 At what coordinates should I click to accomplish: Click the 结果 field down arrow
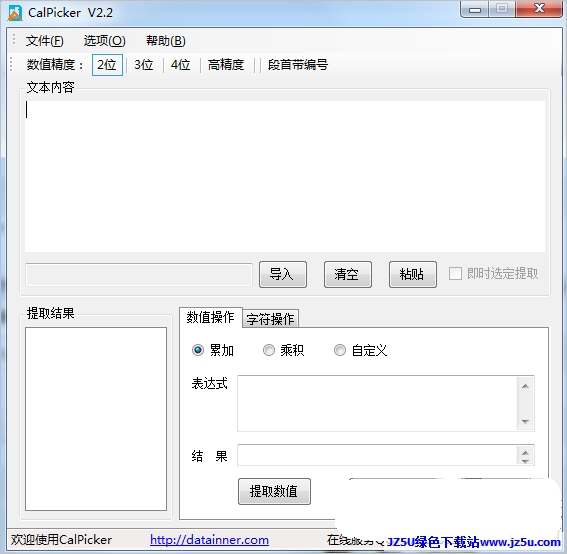point(525,461)
